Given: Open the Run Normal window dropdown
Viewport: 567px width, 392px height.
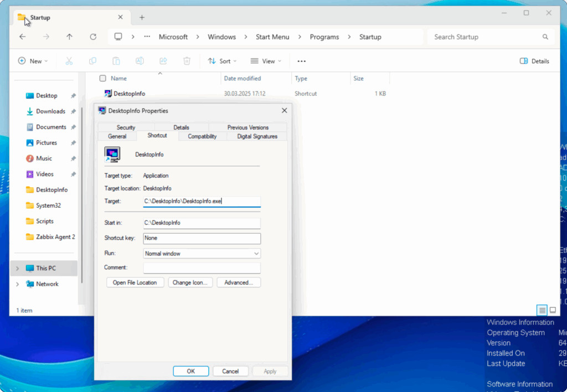Looking at the screenshot, I should point(202,254).
